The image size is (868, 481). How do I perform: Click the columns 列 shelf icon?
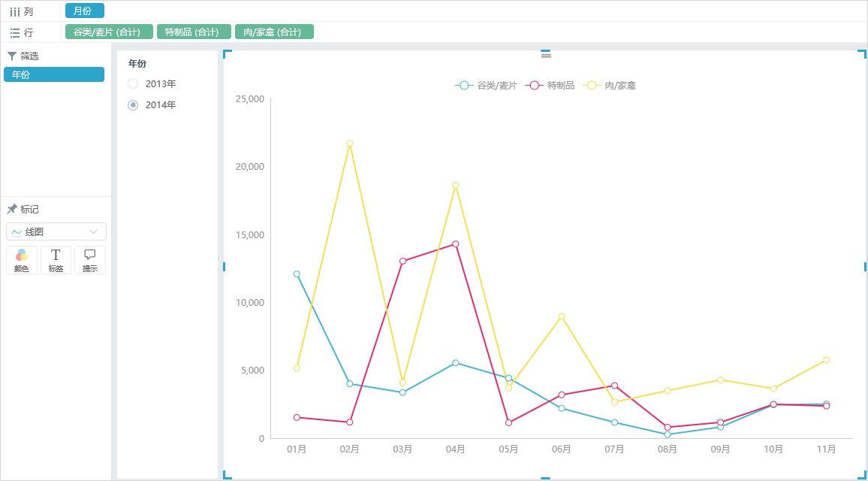[15, 11]
